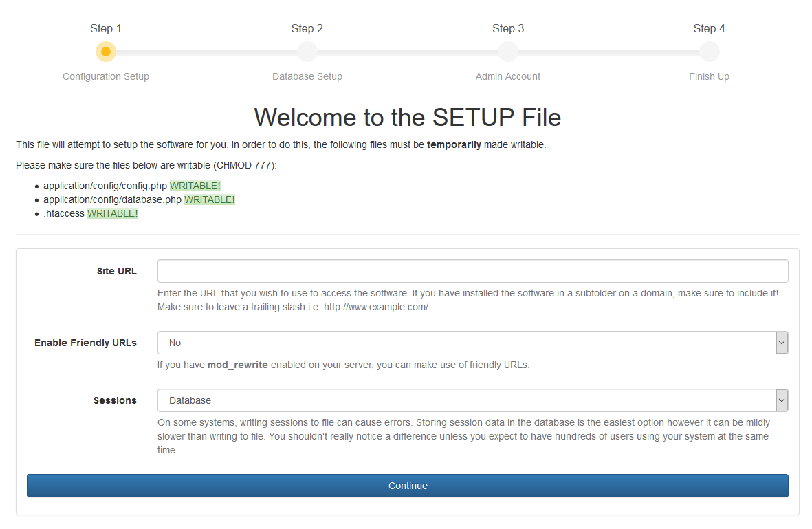Click the highlighted Step 1 circle indicator
The height and width of the screenshot is (529, 812).
tap(106, 52)
